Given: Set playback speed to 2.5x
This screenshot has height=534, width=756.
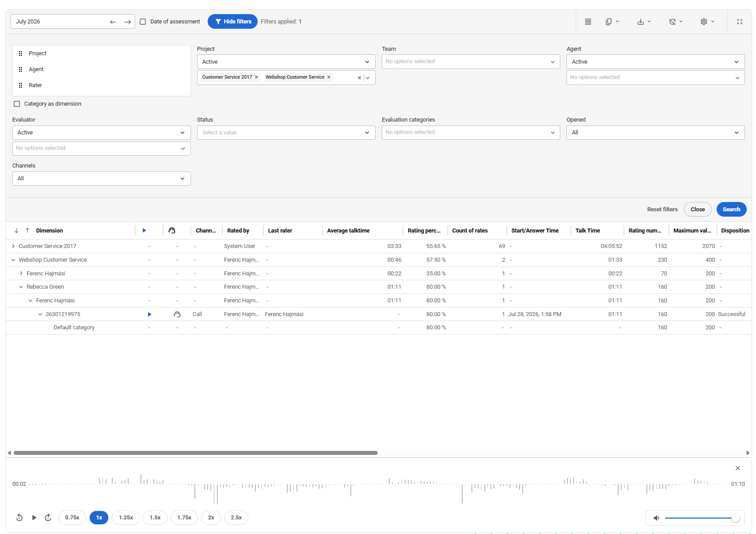Looking at the screenshot, I should coord(236,518).
